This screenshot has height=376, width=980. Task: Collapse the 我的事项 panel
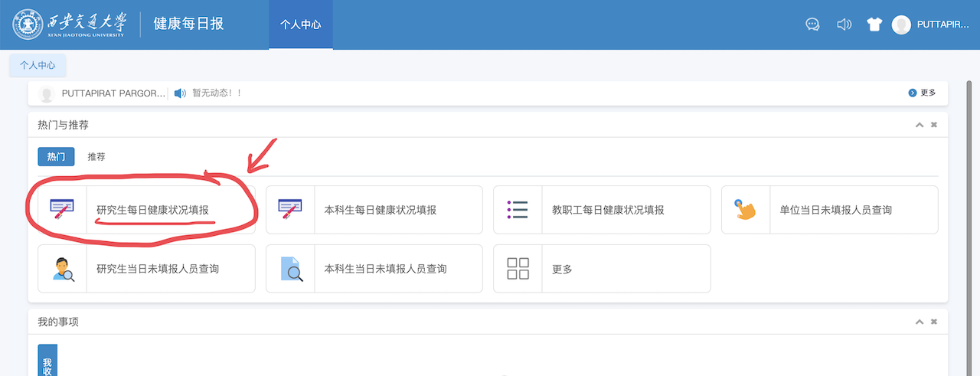[x=920, y=322]
